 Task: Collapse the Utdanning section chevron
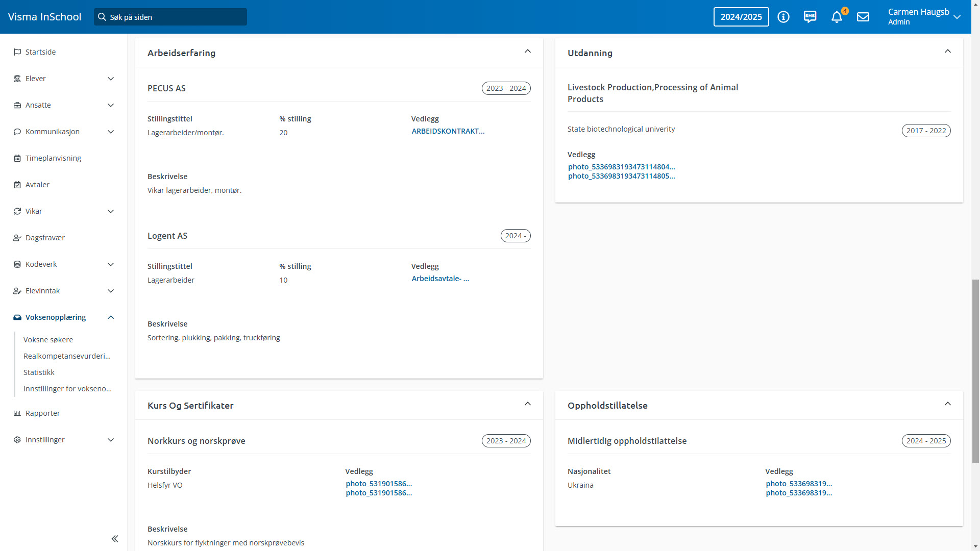click(948, 52)
